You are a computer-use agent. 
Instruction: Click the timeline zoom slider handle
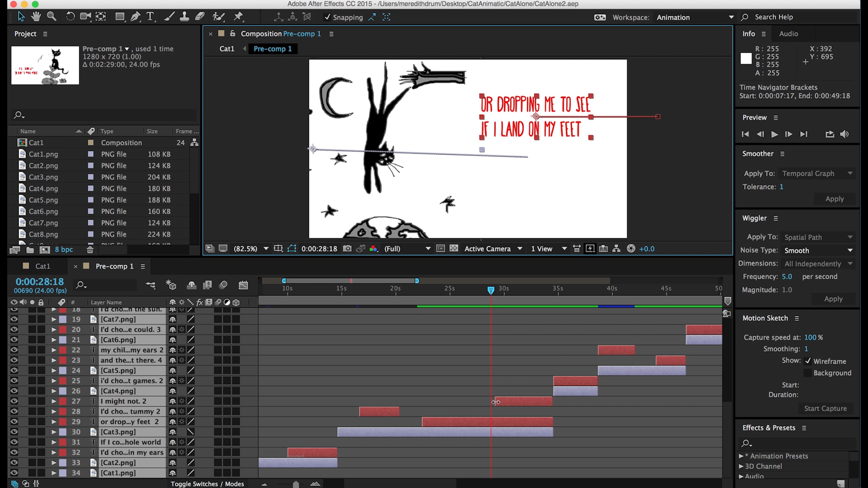[295, 484]
